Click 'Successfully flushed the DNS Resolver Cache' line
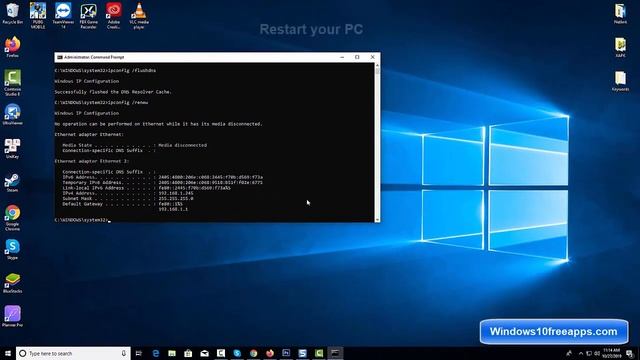 coord(113,92)
